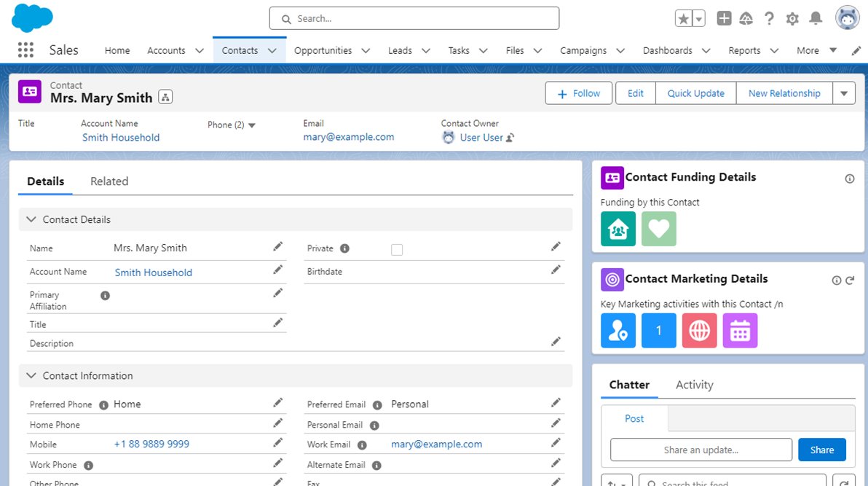Click the pencil edit icon for Birthdate
Viewport: 868px width, 486px height.
click(556, 270)
